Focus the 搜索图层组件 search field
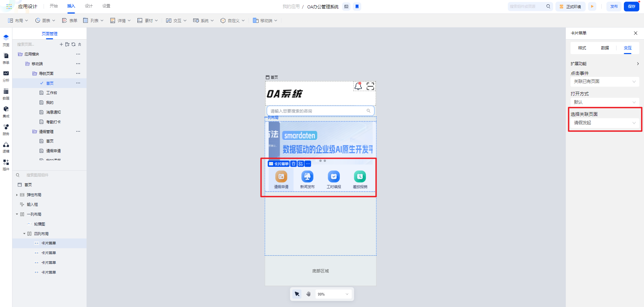 click(50, 175)
